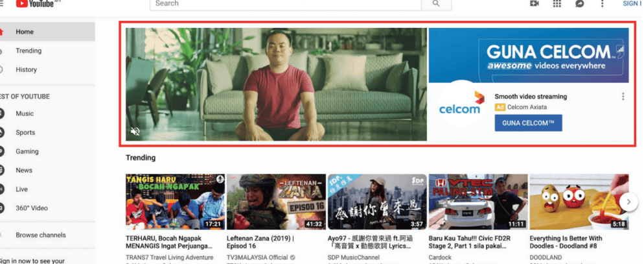Show next trending videos with arrow
Screen dimensions: 644x264
click(x=628, y=202)
